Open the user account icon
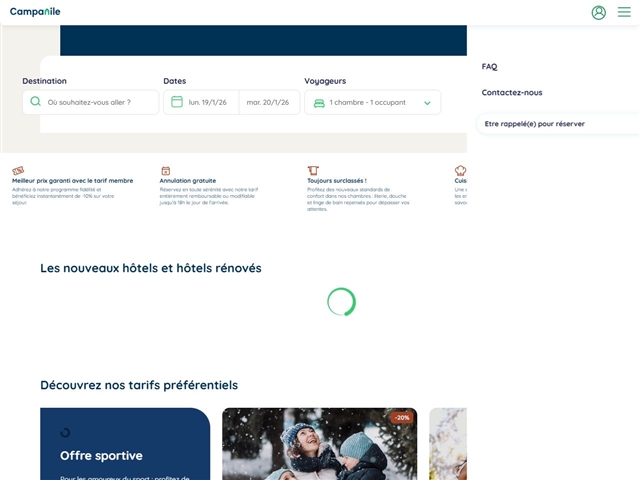640x480 pixels. (598, 12)
